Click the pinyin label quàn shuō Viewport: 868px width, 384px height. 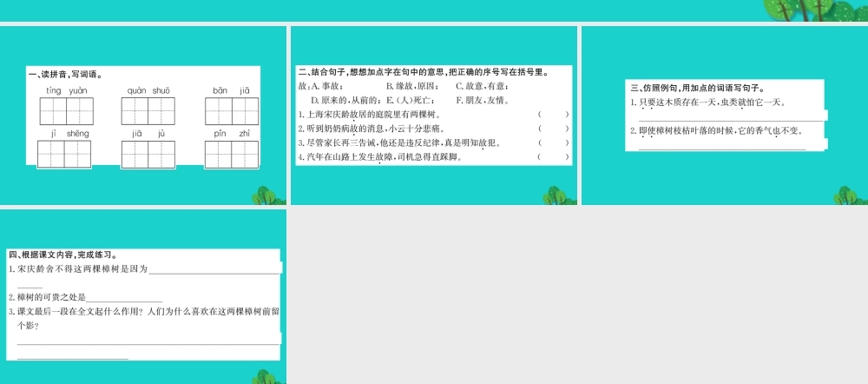pos(148,91)
